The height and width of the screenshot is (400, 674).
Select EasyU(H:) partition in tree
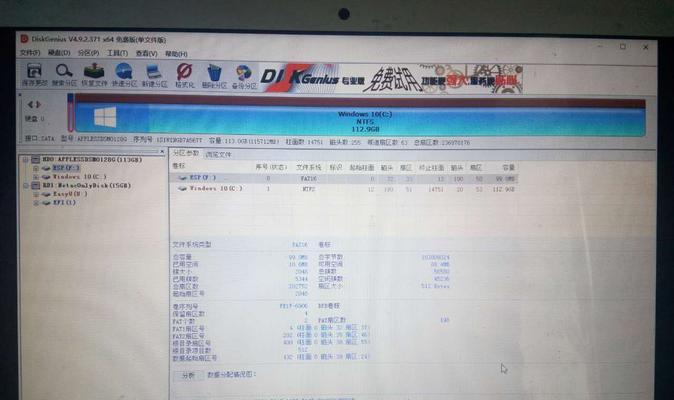point(70,194)
